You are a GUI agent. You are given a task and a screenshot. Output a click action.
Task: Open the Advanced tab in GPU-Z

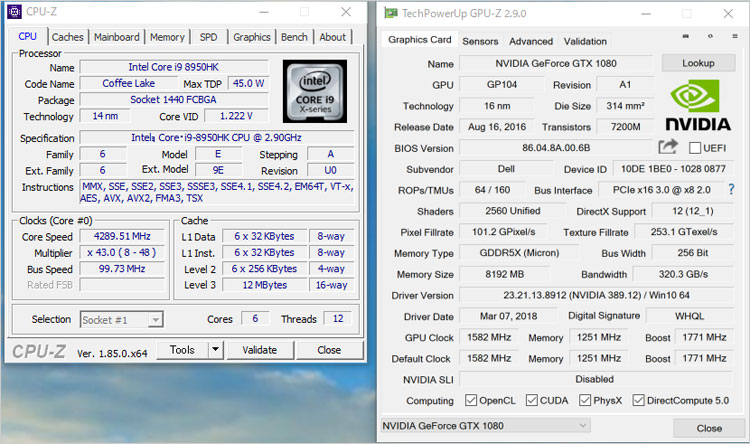(531, 41)
